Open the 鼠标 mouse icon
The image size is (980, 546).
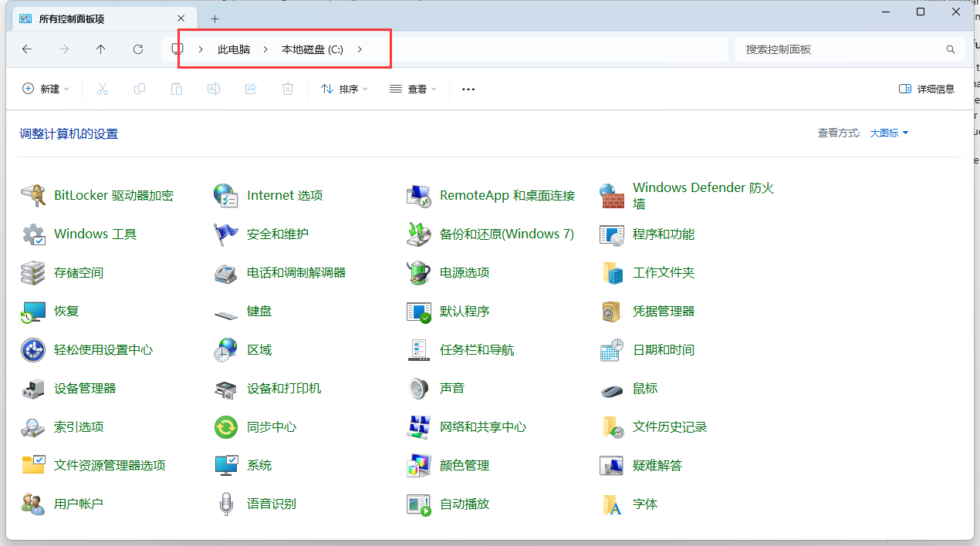(612, 389)
